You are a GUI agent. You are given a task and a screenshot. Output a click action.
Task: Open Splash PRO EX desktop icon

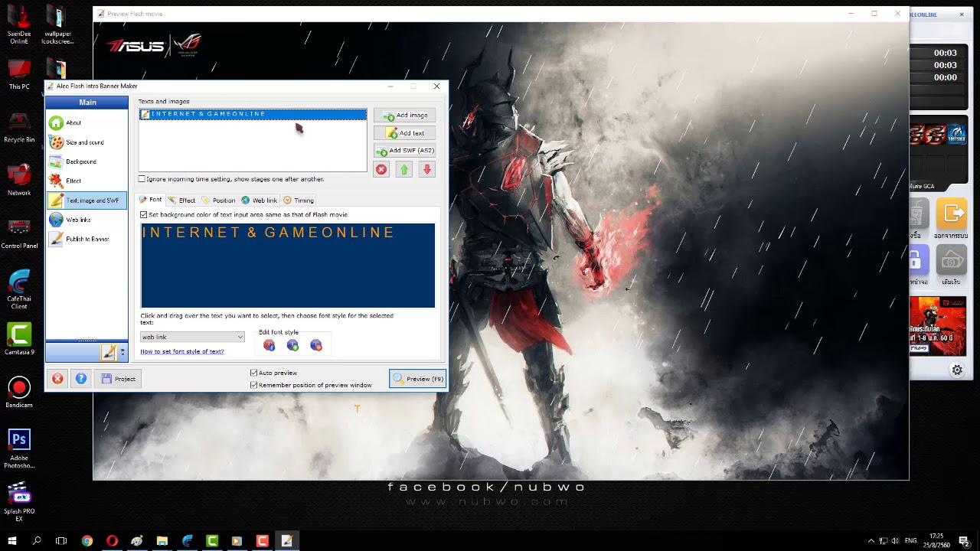pyautogui.click(x=19, y=502)
